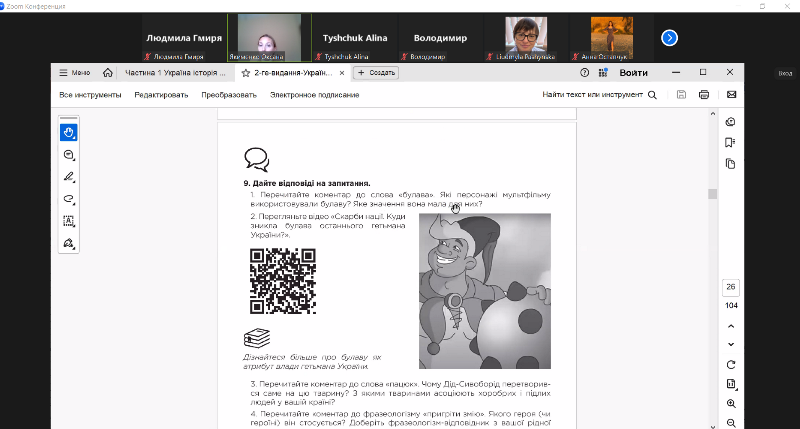Click the Войти sign-in button
Screen dimensions: 800x429
633,73
